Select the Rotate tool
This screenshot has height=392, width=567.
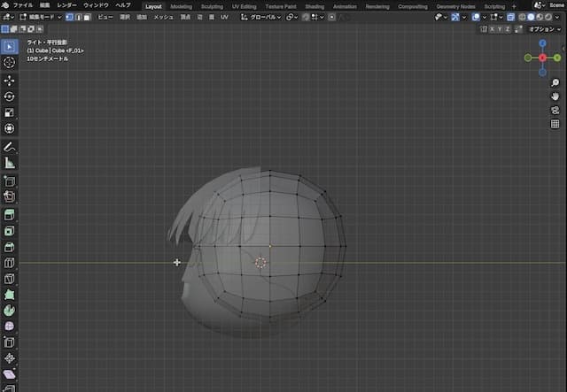(10, 96)
